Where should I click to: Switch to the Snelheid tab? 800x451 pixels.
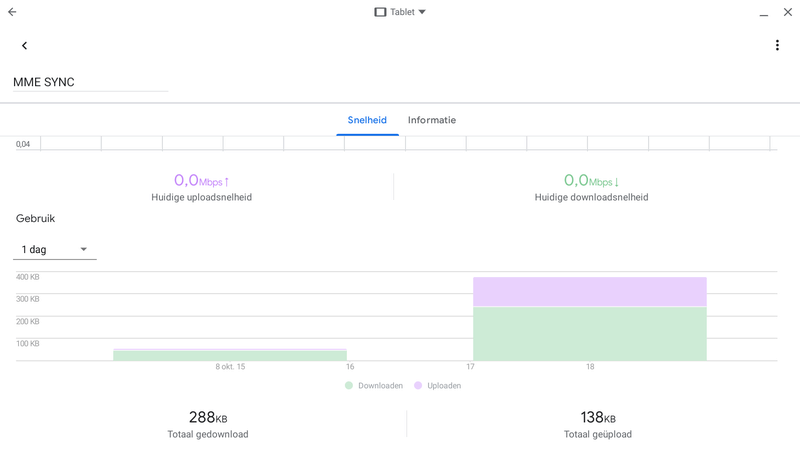367,120
